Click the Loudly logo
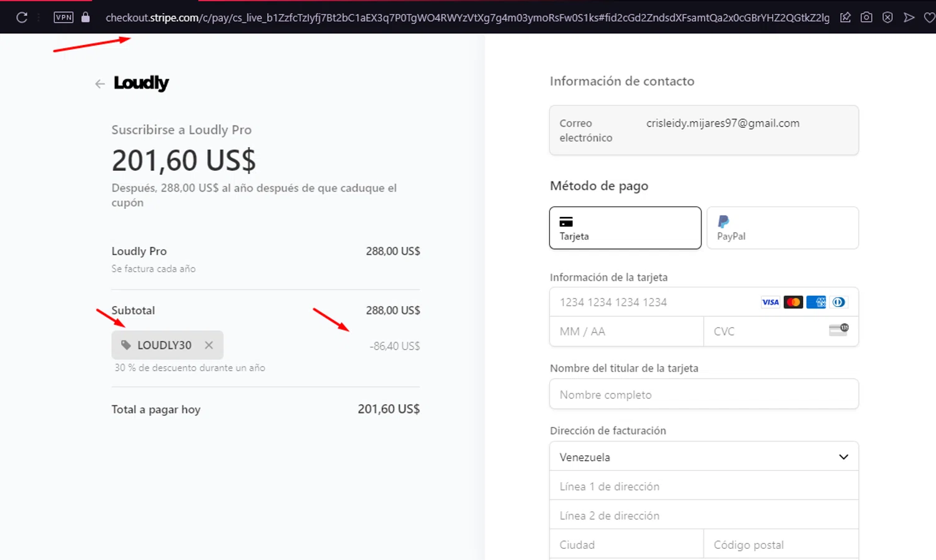Image resolution: width=936 pixels, height=560 pixels. point(141,83)
